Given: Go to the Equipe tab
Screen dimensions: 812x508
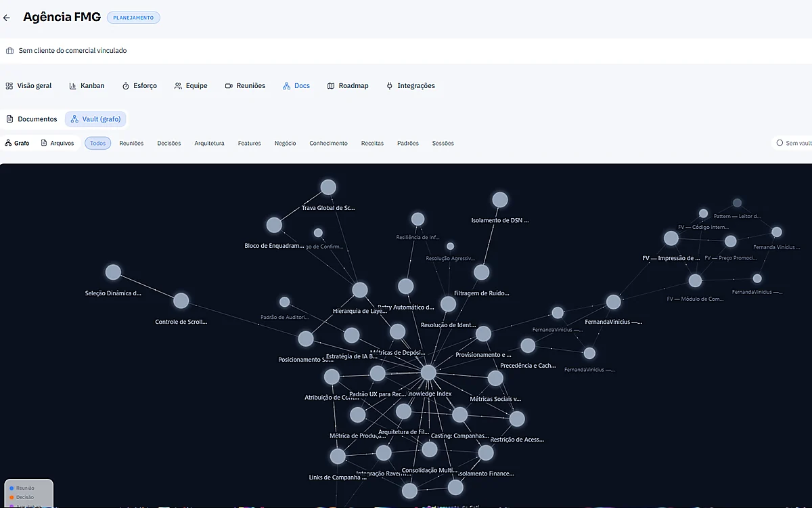Looking at the screenshot, I should coord(191,86).
